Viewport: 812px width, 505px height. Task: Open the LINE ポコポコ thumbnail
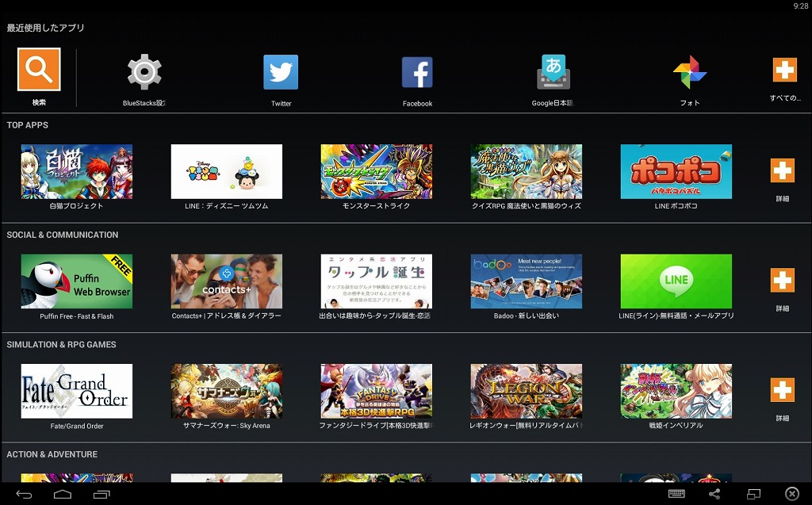point(676,171)
